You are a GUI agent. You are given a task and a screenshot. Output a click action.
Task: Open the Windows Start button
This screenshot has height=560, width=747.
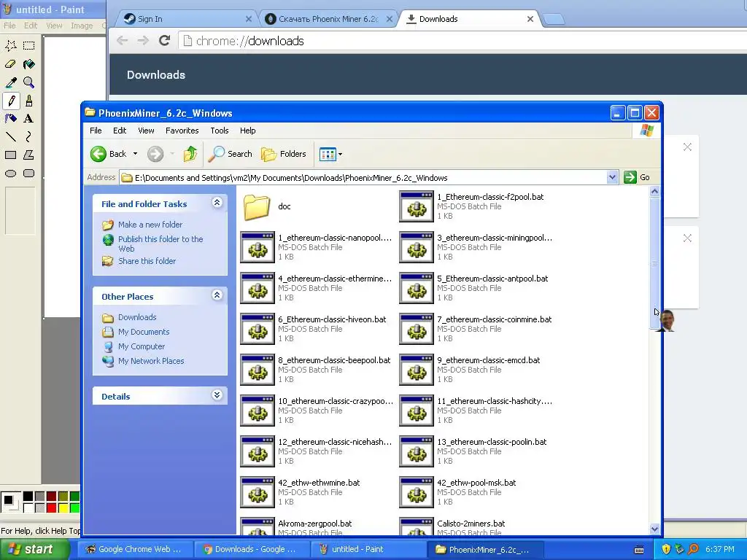click(34, 549)
